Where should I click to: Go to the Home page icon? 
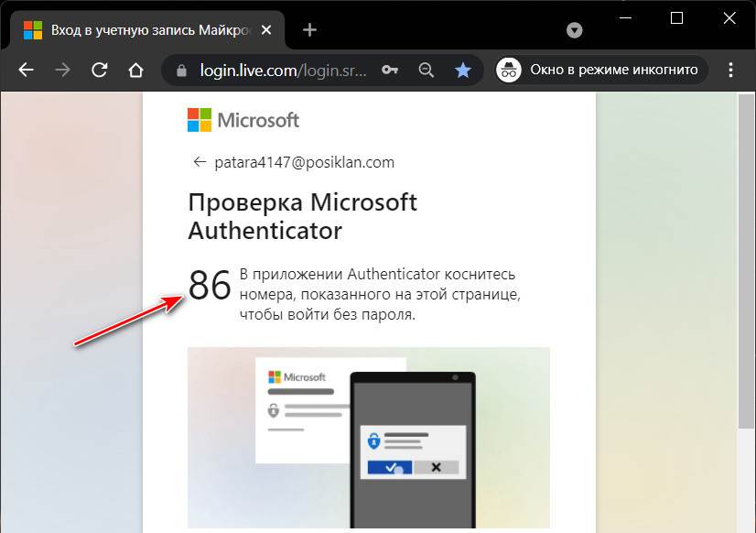click(135, 70)
